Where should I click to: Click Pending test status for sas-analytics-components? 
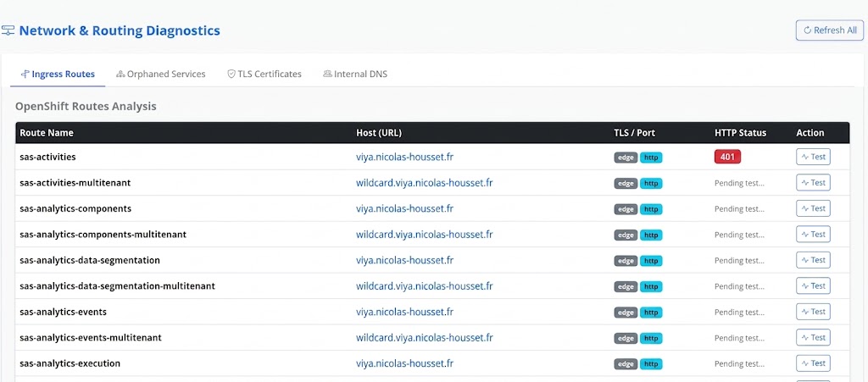point(739,209)
